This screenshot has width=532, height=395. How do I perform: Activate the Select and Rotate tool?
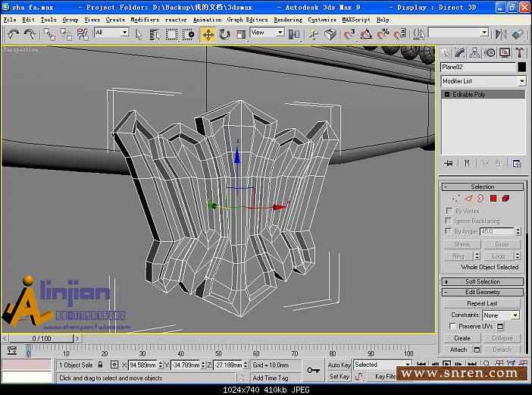(x=224, y=34)
